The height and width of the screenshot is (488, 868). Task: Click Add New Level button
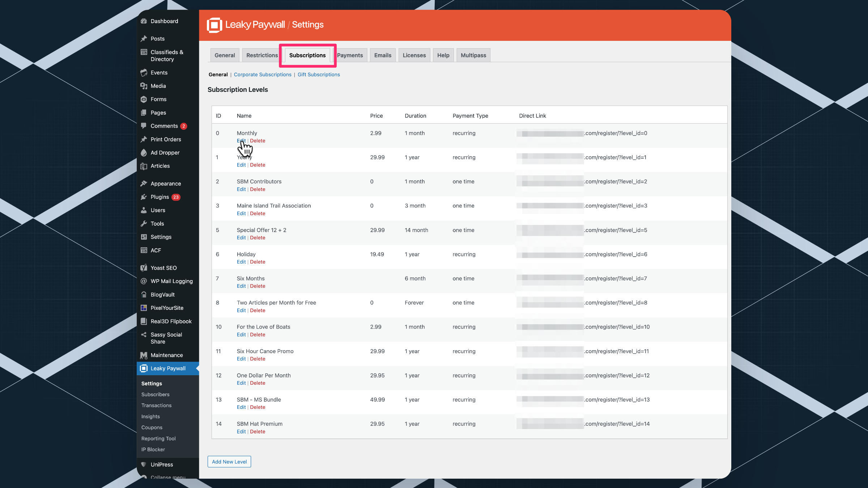pos(230,462)
